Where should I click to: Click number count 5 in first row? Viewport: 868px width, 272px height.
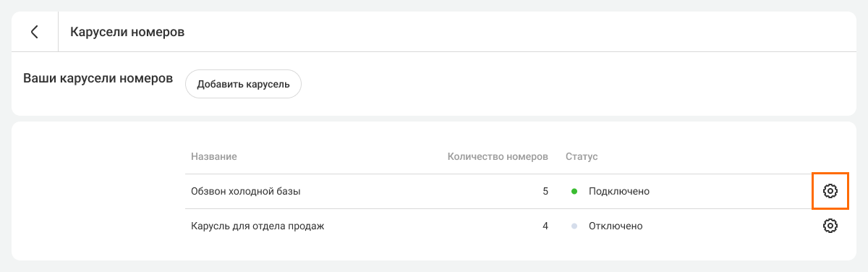pos(545,192)
